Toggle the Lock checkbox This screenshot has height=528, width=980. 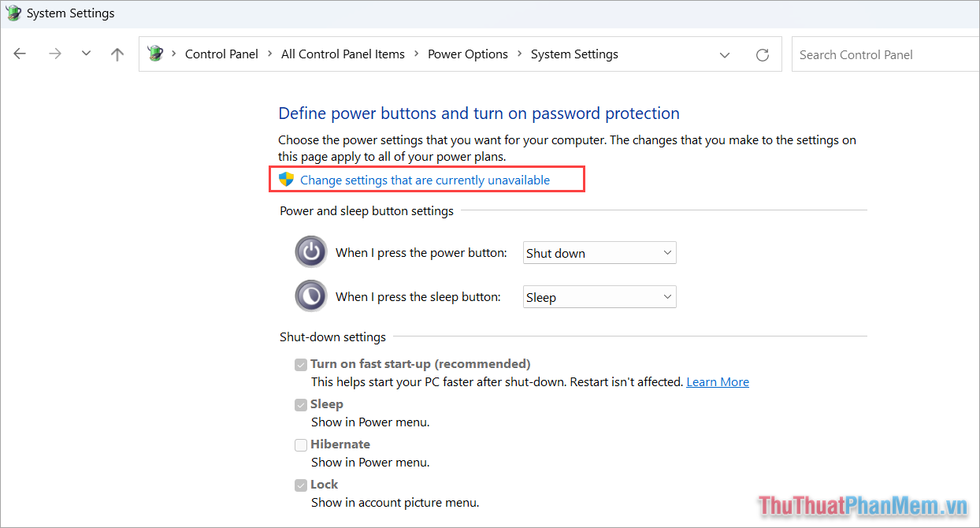(300, 485)
